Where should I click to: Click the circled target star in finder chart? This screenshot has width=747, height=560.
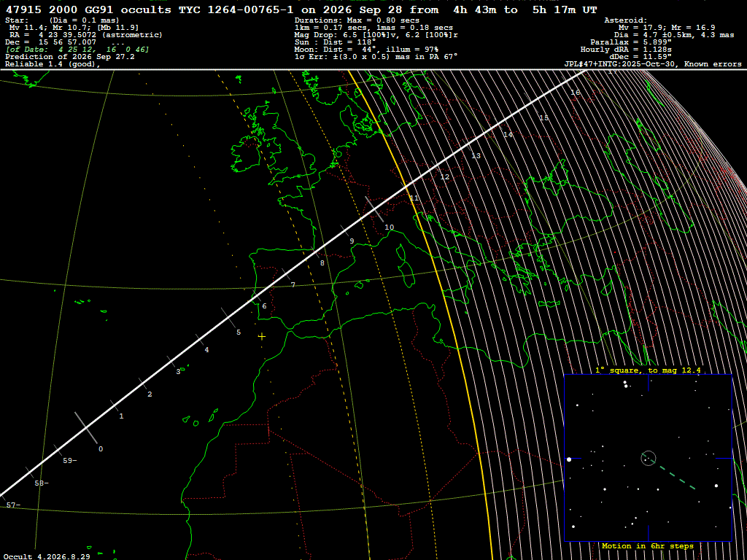[649, 458]
